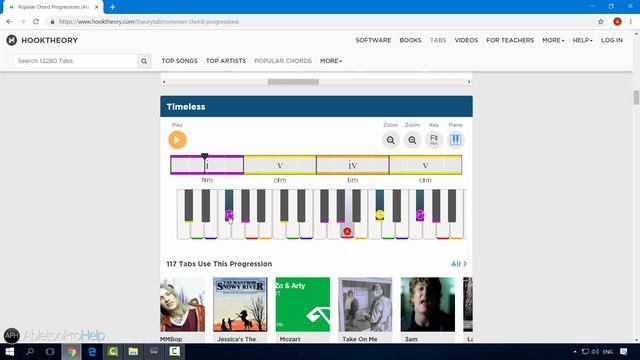Image resolution: width=640 pixels, height=360 pixels.
Task: Click the ENG language indicator
Action: pos(608,352)
